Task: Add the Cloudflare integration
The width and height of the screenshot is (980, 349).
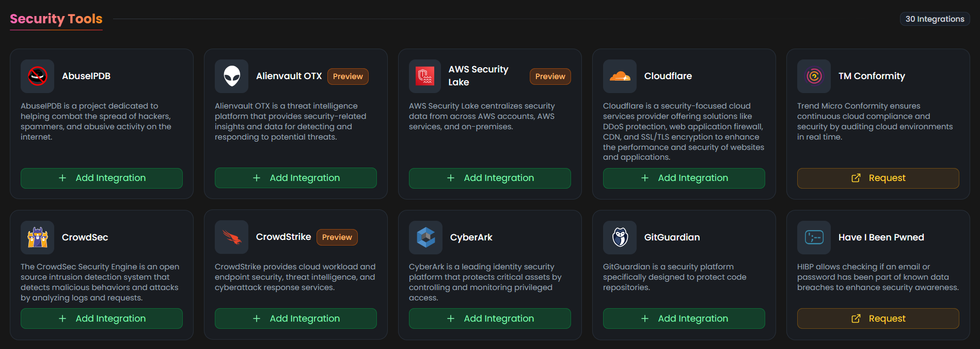Action: (x=684, y=178)
